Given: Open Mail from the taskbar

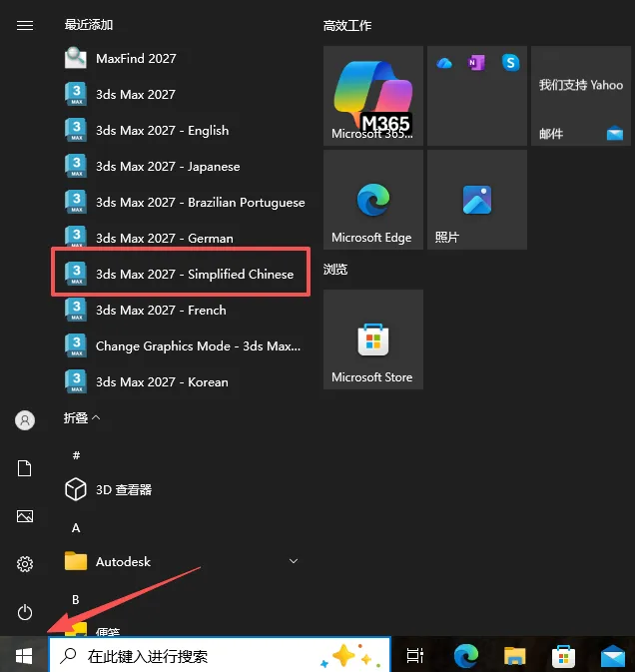Looking at the screenshot, I should click(x=613, y=656).
